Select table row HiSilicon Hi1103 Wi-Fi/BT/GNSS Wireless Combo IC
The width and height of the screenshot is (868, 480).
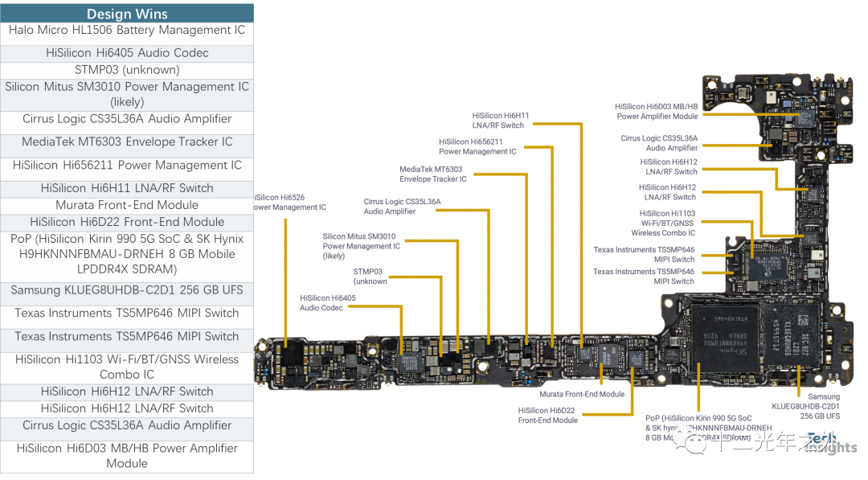tap(127, 367)
